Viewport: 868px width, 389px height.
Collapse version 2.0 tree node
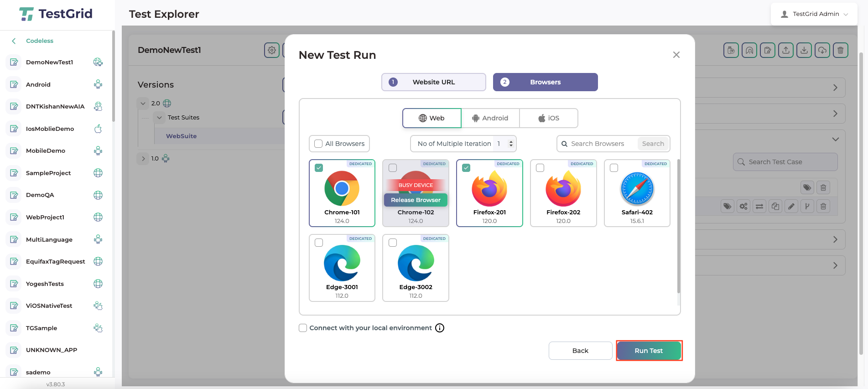click(143, 104)
